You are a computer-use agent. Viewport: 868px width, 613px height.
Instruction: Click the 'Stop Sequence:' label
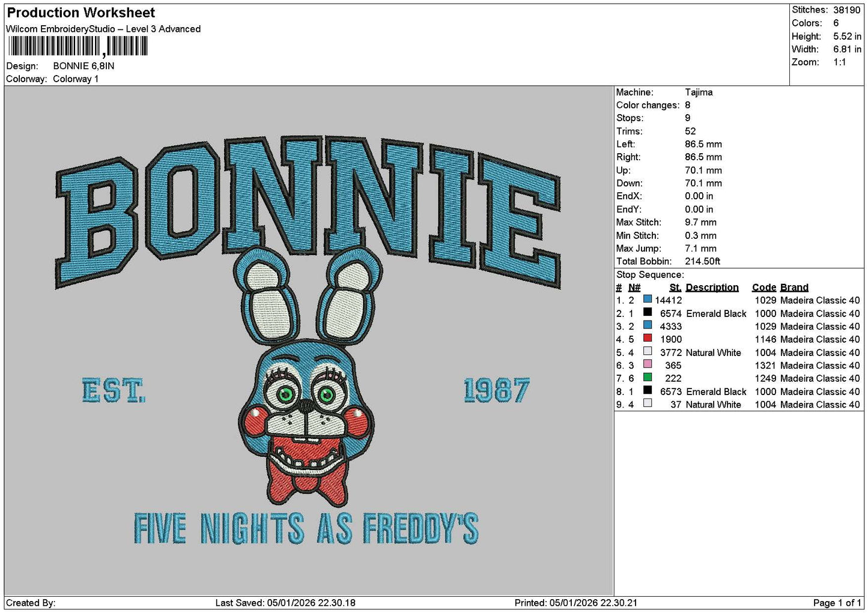tap(650, 275)
